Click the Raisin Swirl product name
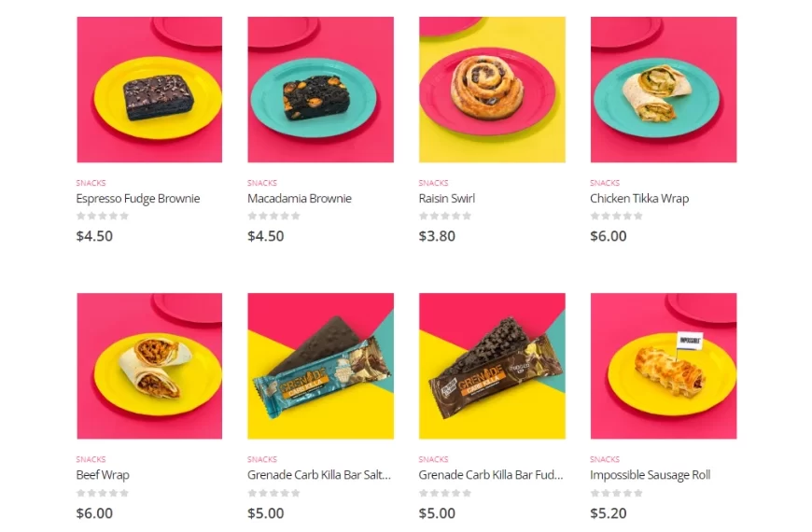The image size is (812, 532). [x=447, y=199]
